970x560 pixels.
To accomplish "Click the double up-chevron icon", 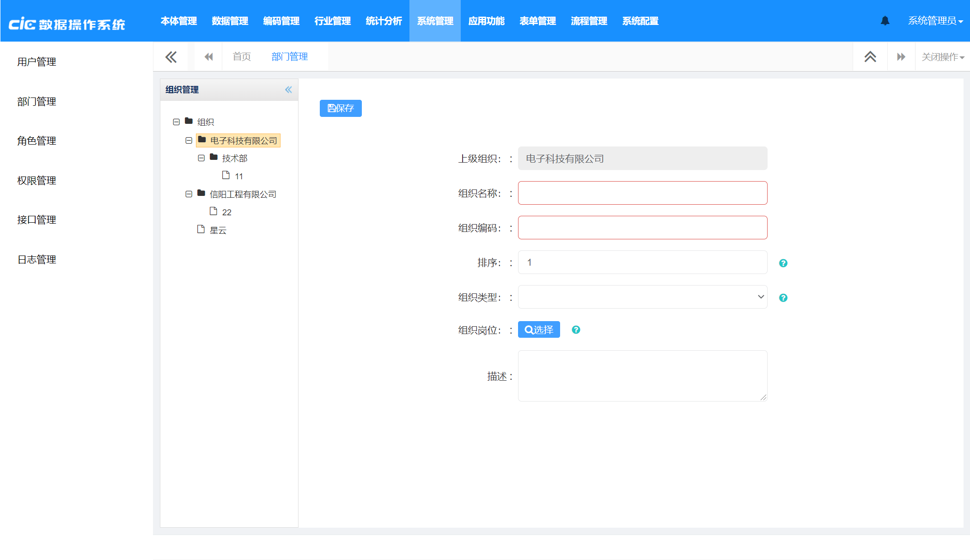I will click(x=870, y=57).
